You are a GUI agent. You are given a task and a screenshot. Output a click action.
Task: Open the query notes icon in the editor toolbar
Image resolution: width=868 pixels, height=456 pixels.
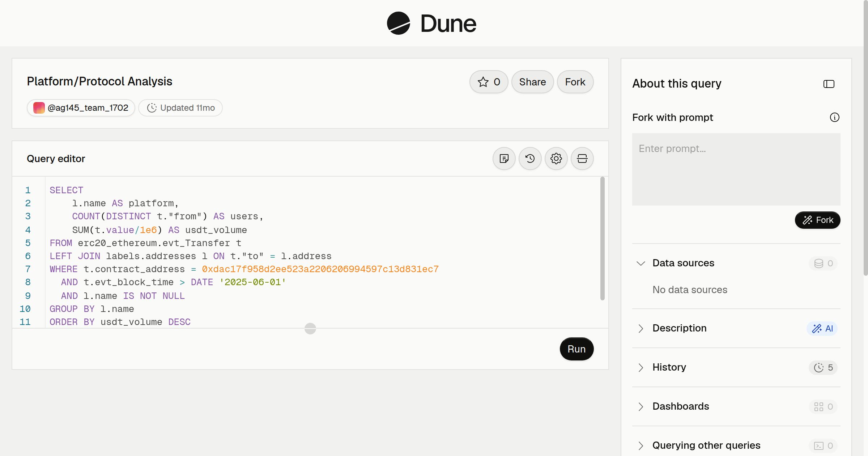pyautogui.click(x=504, y=159)
